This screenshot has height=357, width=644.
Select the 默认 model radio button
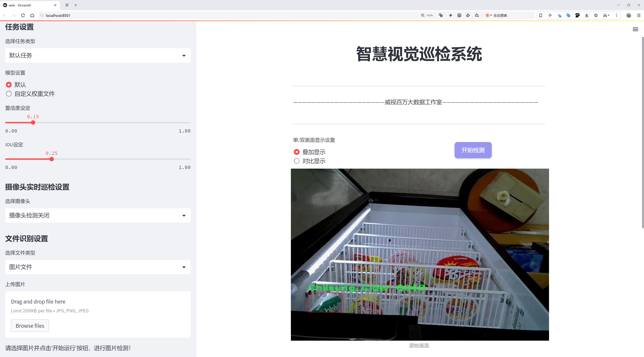(x=9, y=85)
